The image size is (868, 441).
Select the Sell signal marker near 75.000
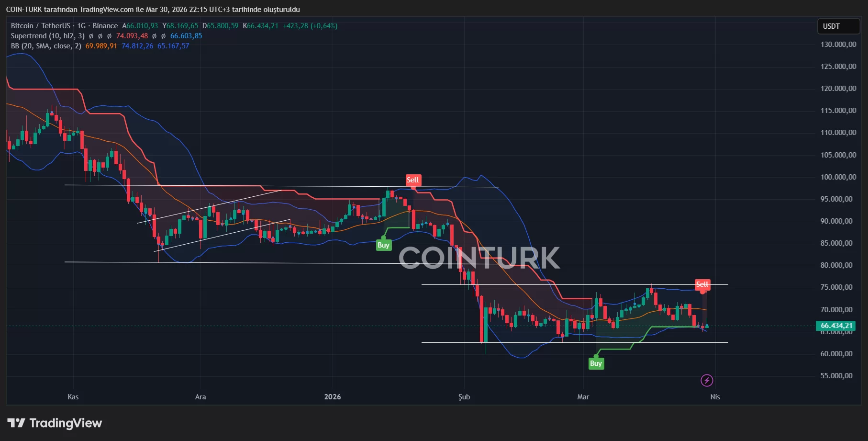[702, 283]
